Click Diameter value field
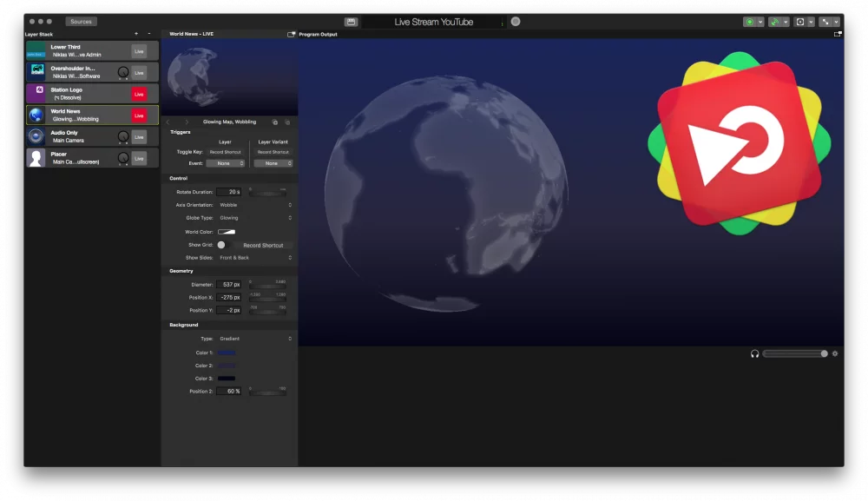The height and width of the screenshot is (501, 868). [229, 285]
